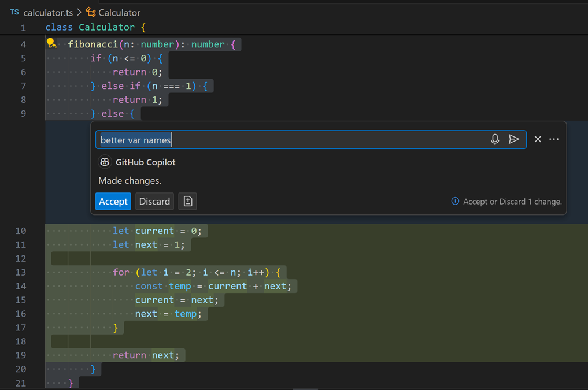Click 'let next = 1;' on line 11
588x390 pixels.
(149, 244)
